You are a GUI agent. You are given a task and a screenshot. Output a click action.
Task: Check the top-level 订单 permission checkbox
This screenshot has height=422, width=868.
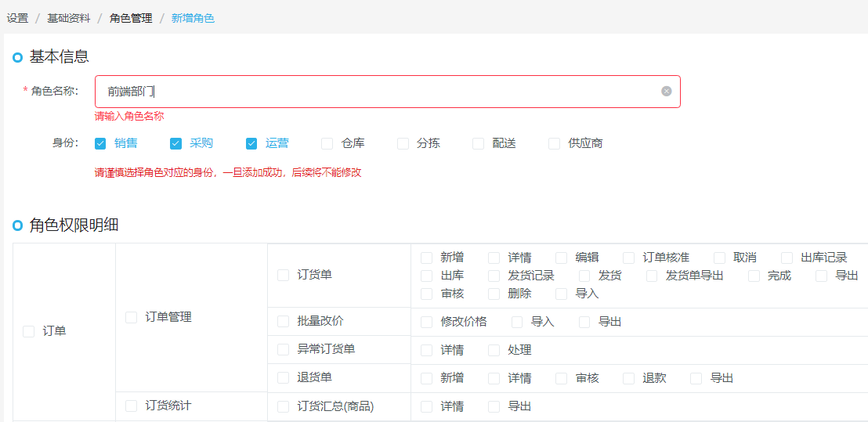point(28,331)
